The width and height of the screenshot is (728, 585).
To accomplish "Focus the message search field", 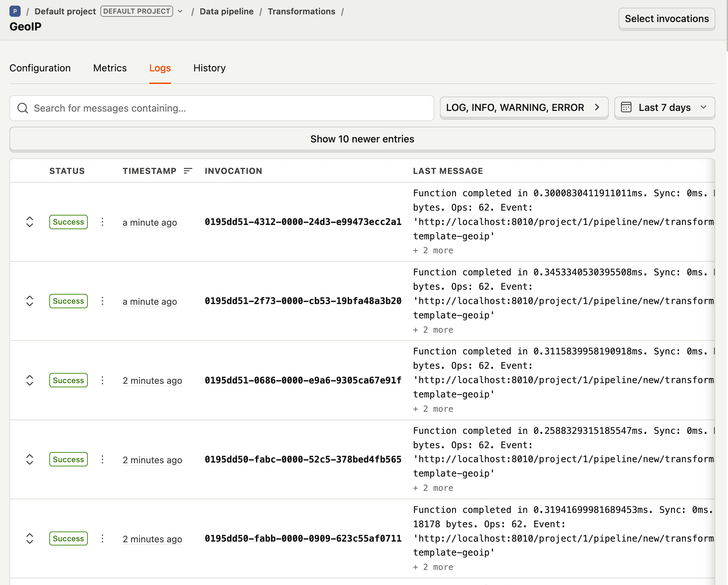I will pyautogui.click(x=222, y=108).
